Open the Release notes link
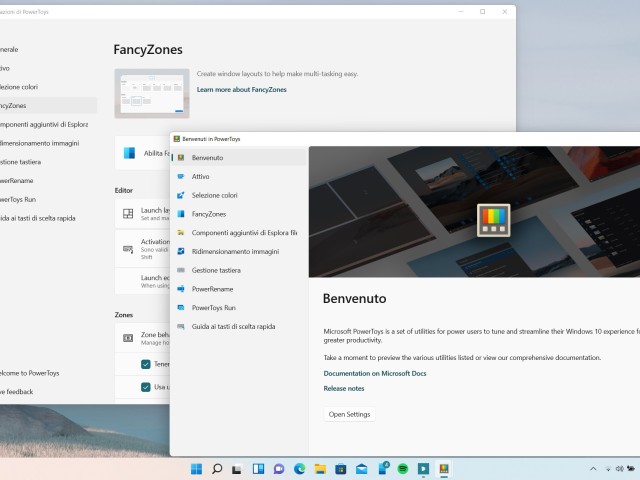This screenshot has height=480, width=640. 344,388
